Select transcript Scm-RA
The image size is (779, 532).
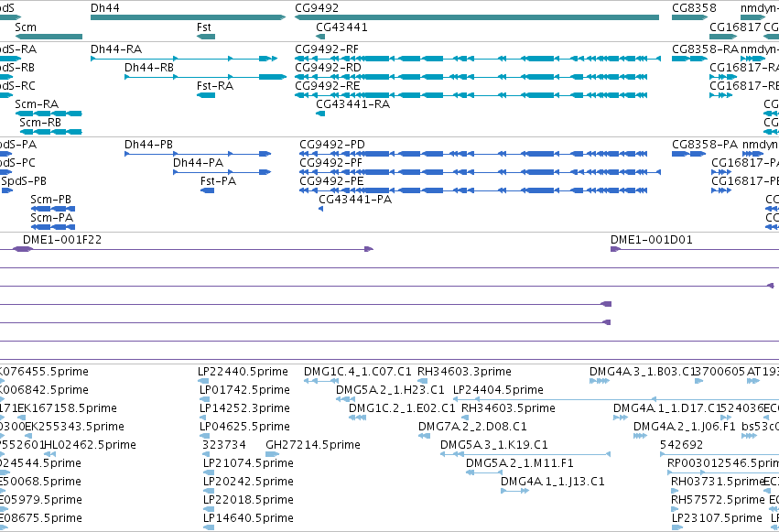click(x=49, y=114)
